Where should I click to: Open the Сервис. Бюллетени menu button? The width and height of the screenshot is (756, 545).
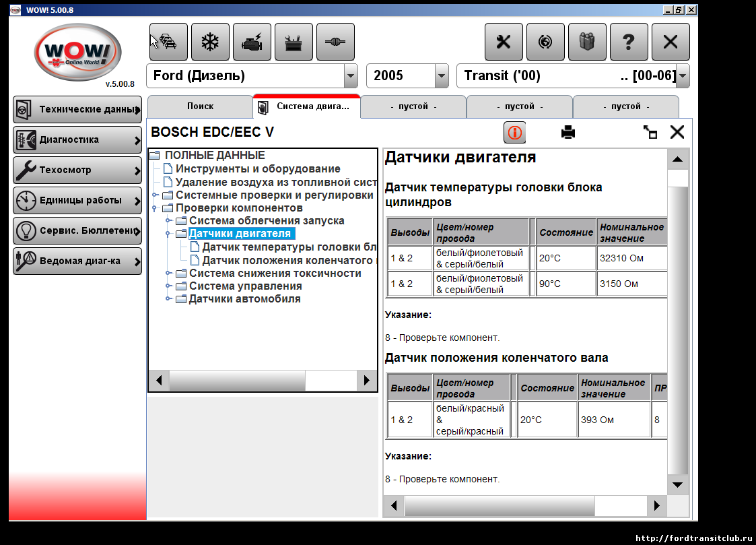tap(77, 231)
